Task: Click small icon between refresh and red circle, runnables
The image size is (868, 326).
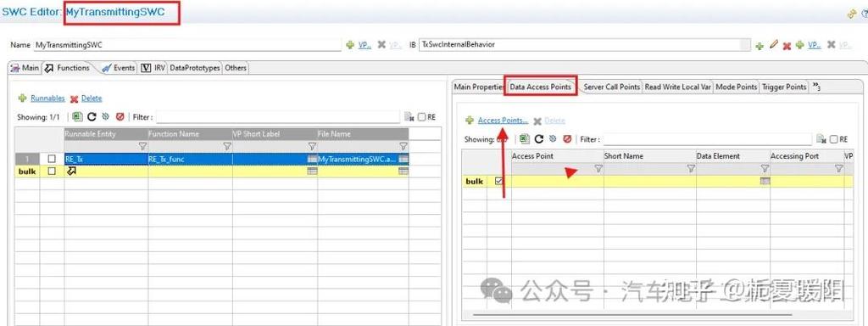Action: click(106, 117)
